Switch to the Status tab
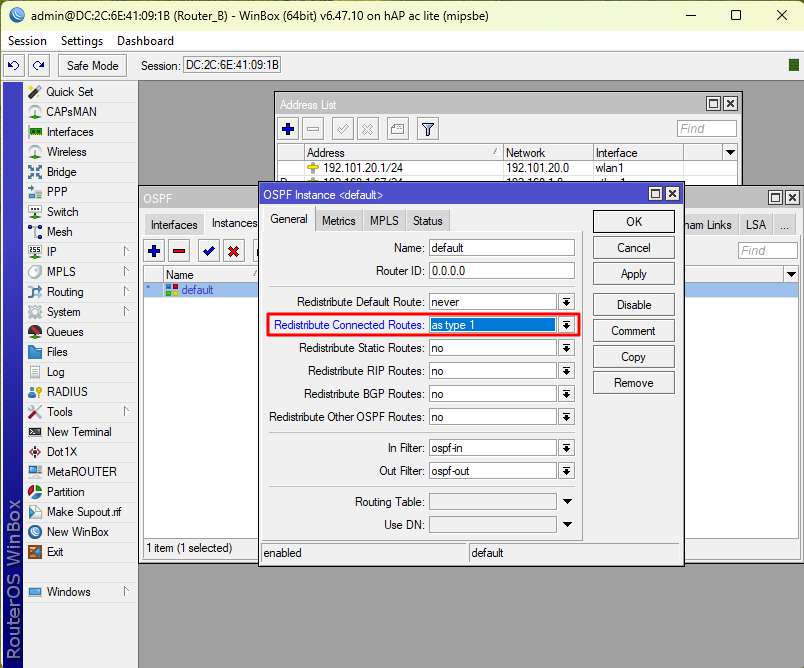Image resolution: width=804 pixels, height=668 pixels. tap(427, 221)
